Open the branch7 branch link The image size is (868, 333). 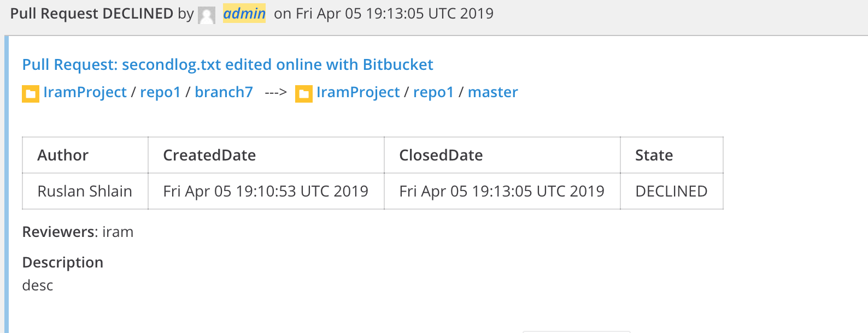pos(224,92)
